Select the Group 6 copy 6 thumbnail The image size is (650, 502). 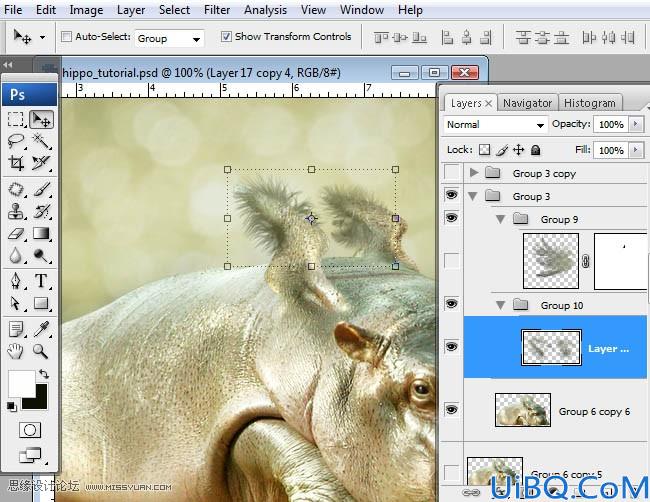[x=523, y=410]
